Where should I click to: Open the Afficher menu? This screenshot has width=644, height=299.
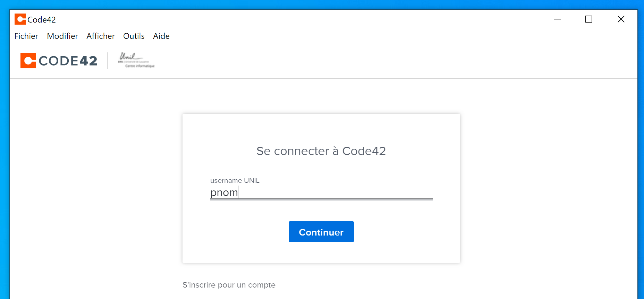[x=101, y=36]
